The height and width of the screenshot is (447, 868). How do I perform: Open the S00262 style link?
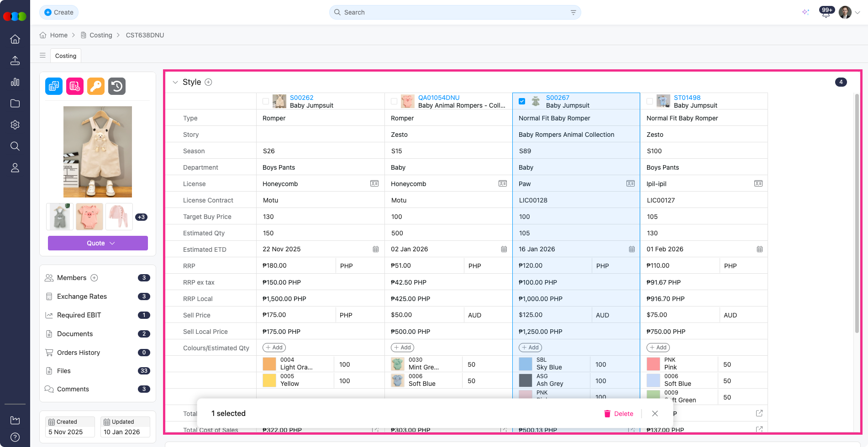(301, 98)
